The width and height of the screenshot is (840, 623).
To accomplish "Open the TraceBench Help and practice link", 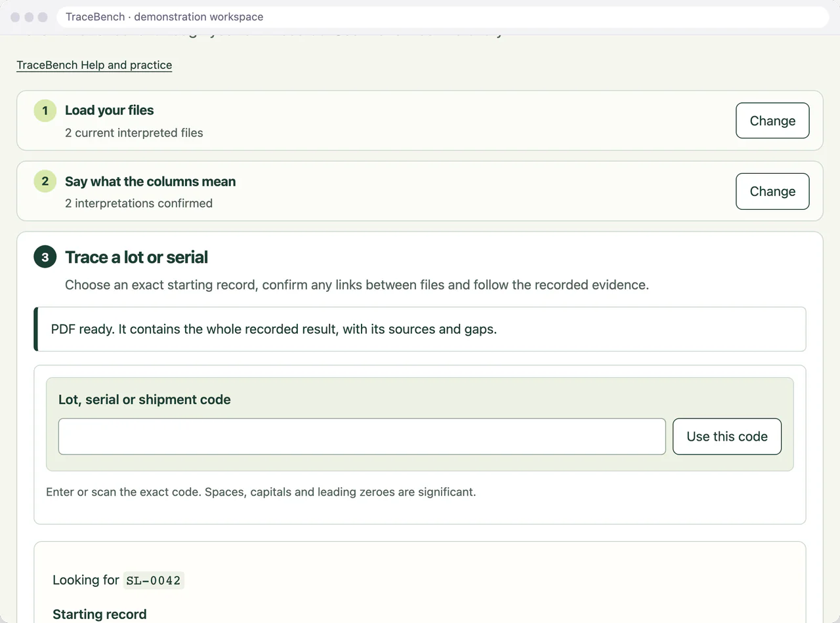I will (x=94, y=65).
